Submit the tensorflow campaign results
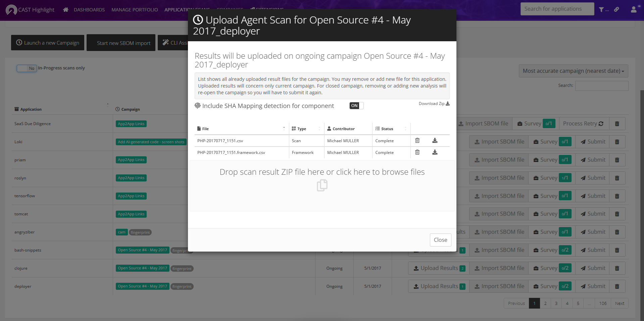 pyautogui.click(x=593, y=196)
